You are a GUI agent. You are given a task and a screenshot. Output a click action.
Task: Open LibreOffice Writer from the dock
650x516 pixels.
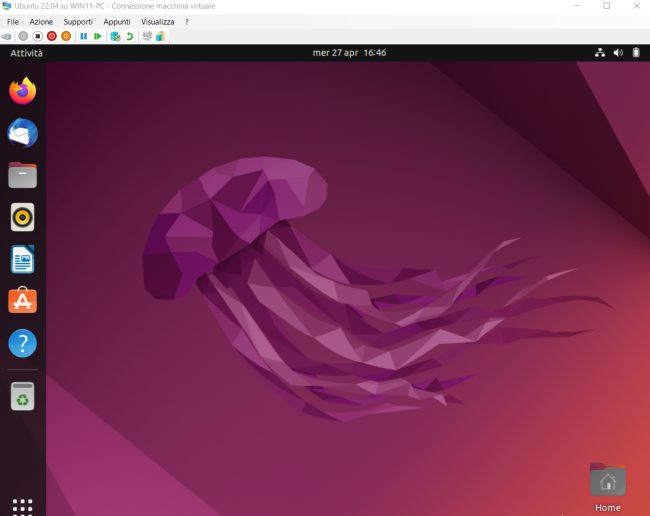(23, 259)
